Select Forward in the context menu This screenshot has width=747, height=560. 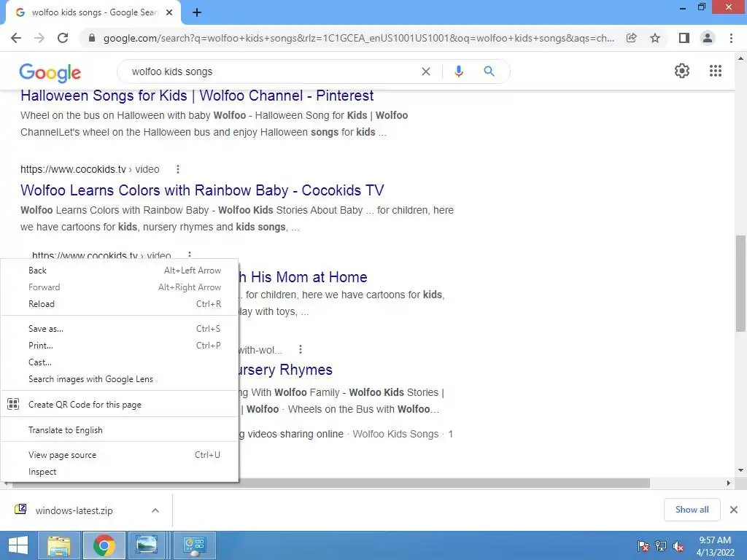coord(120,287)
